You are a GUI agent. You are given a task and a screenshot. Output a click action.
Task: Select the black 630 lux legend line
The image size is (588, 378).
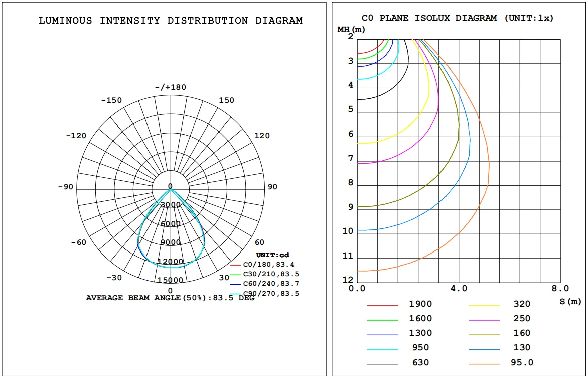pyautogui.click(x=382, y=363)
